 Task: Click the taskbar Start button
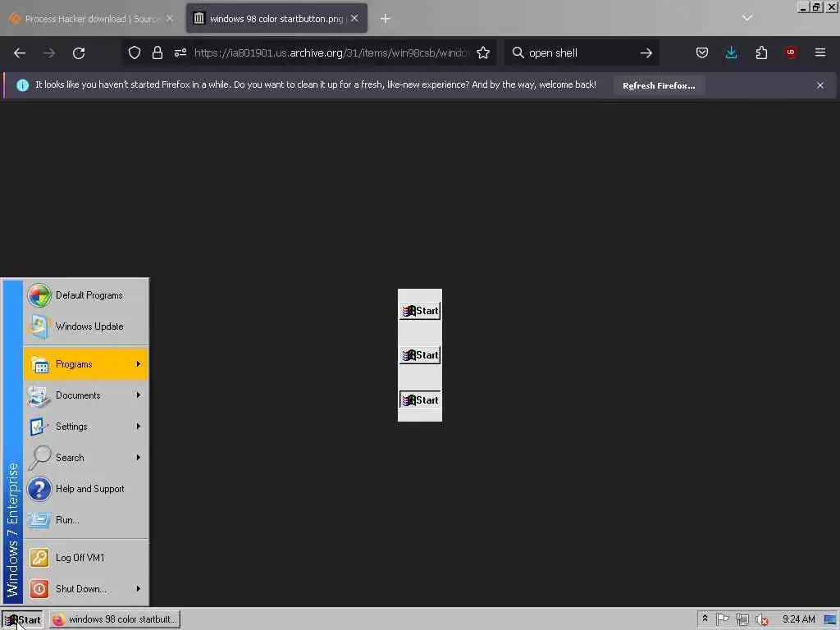(x=22, y=620)
